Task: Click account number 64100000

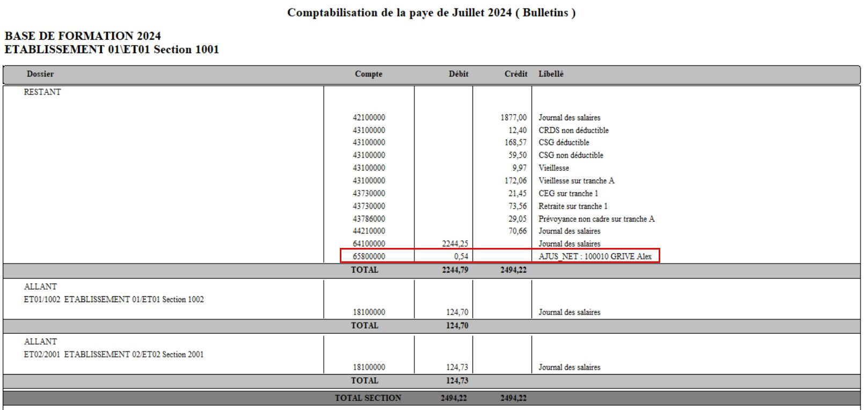Action: (369, 244)
